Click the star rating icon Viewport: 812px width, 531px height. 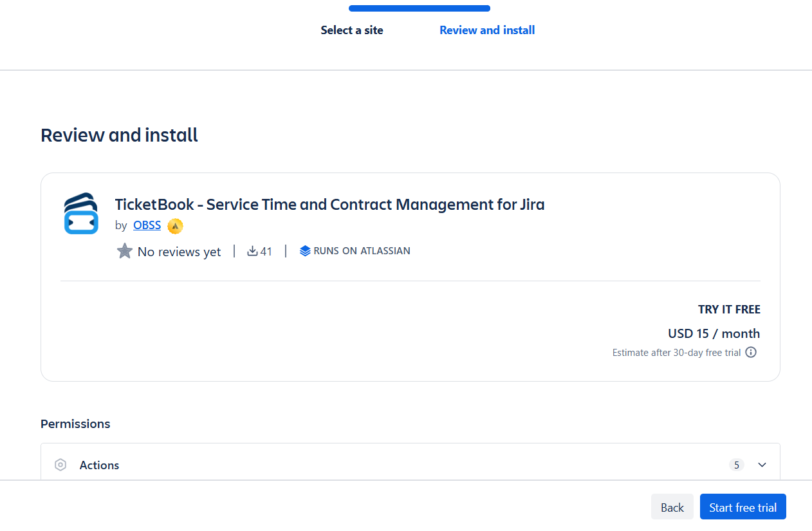pyautogui.click(x=125, y=251)
